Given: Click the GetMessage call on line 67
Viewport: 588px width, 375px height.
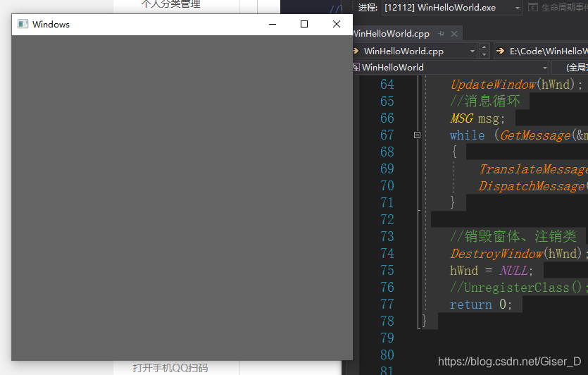Looking at the screenshot, I should 535,135.
